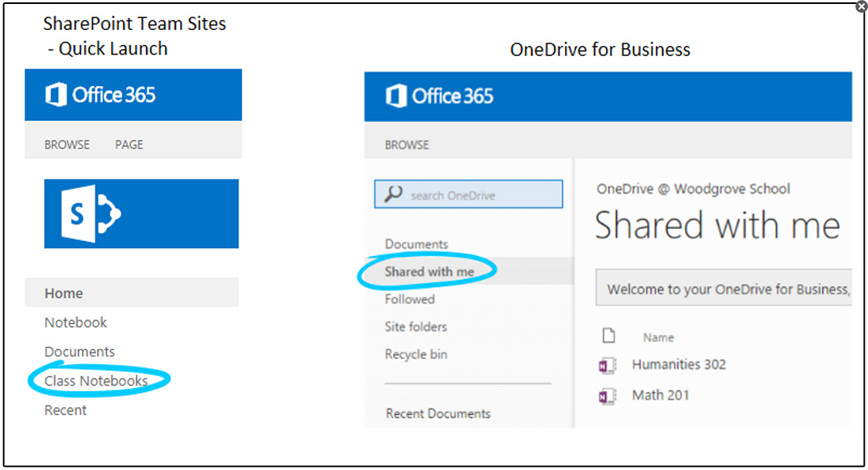Screen dimensions: 868x470
Task: Click the OneDrive @ Woodgrove School title
Action: 693,189
